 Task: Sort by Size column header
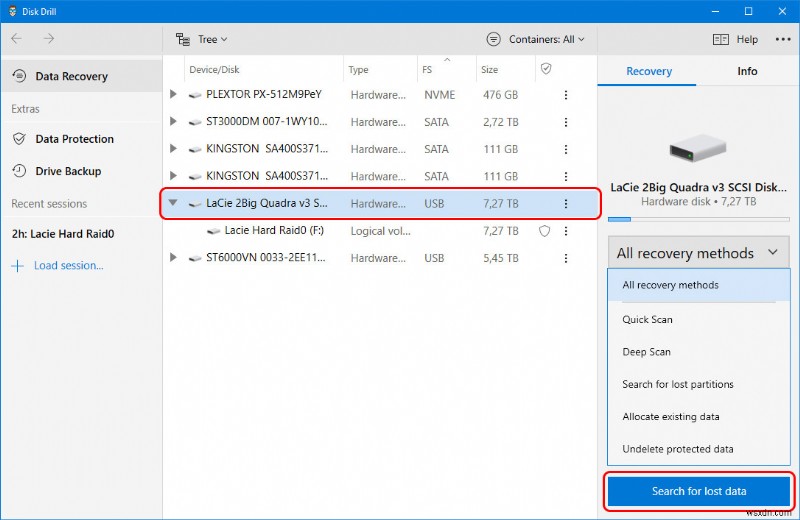point(489,69)
